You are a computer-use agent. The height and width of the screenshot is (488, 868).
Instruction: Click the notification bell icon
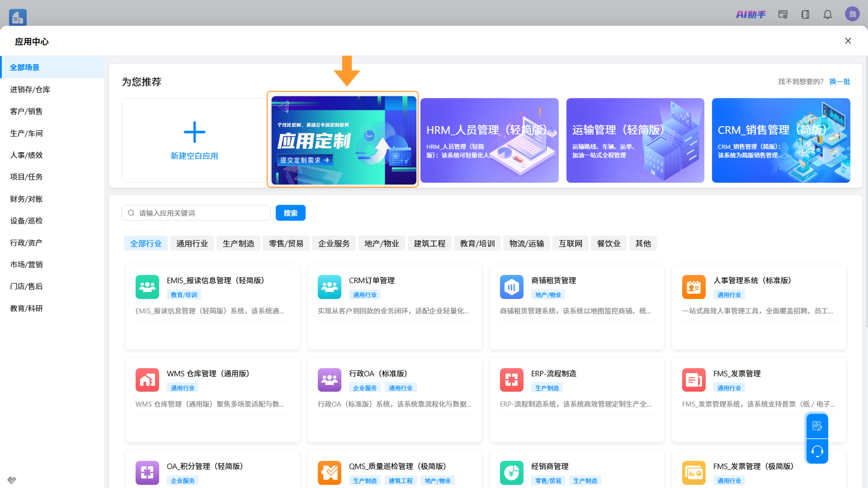click(827, 14)
